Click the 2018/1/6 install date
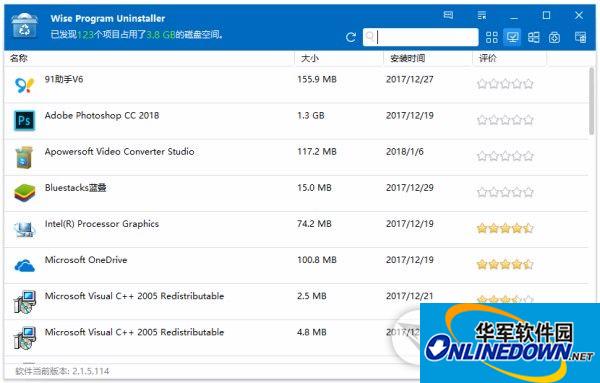 point(405,152)
